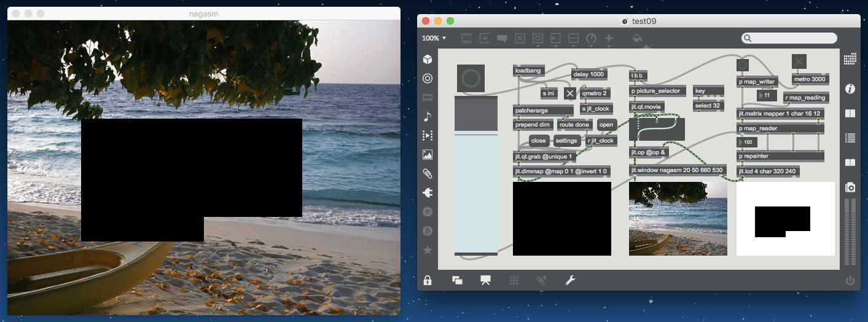Select the 'select 32' object
The height and width of the screenshot is (322, 868).
pos(708,106)
